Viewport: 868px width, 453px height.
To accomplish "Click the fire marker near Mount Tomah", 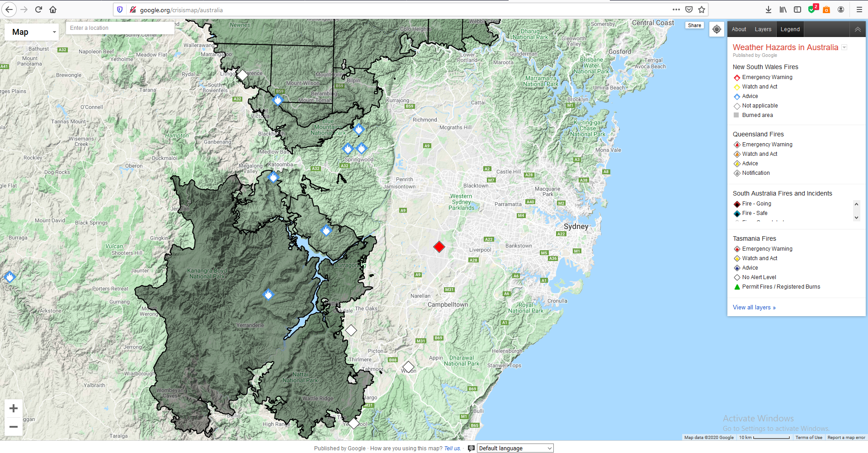I will pyautogui.click(x=278, y=99).
